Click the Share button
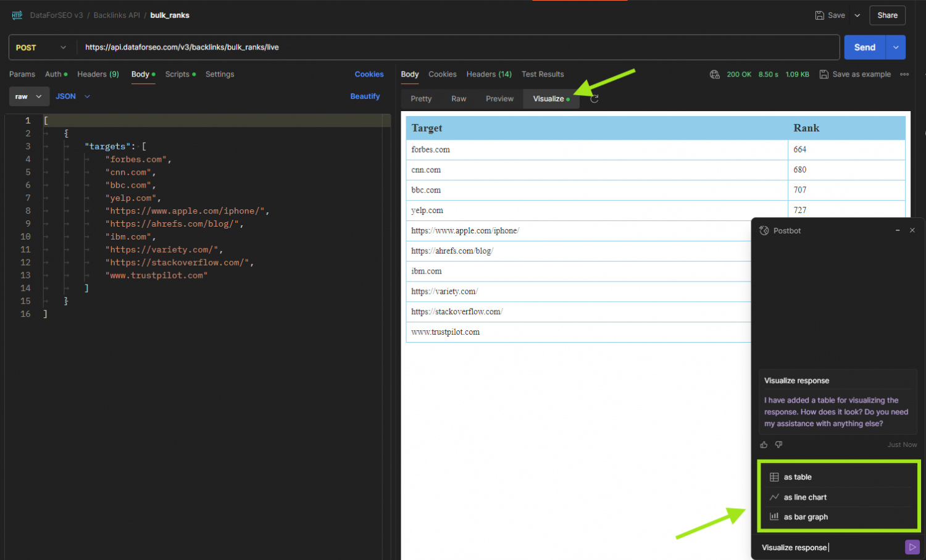Image resolution: width=926 pixels, height=560 pixels. point(887,15)
